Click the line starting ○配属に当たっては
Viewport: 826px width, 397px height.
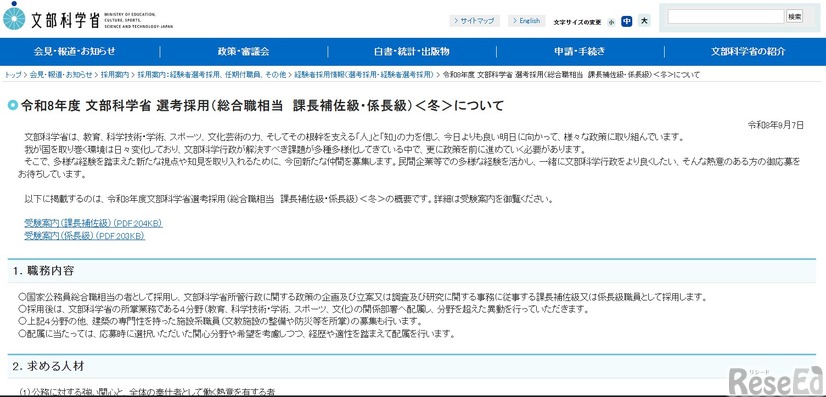pyautogui.click(x=236, y=334)
